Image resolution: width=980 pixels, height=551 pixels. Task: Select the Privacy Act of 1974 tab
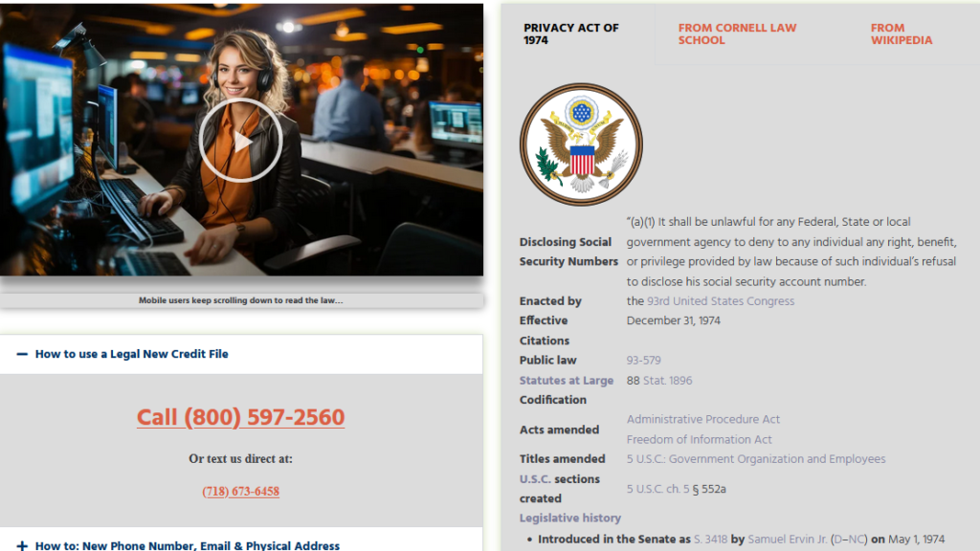pyautogui.click(x=571, y=33)
